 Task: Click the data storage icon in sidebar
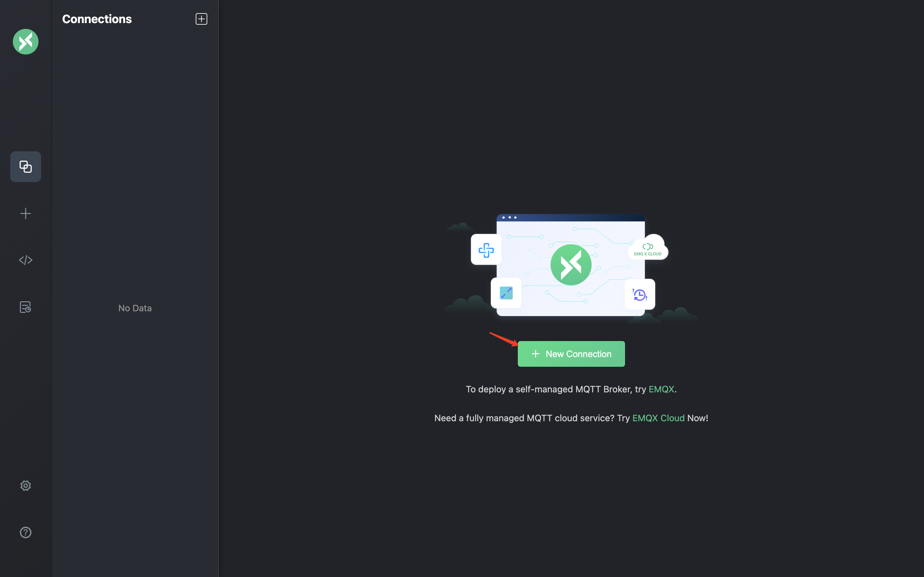(25, 307)
